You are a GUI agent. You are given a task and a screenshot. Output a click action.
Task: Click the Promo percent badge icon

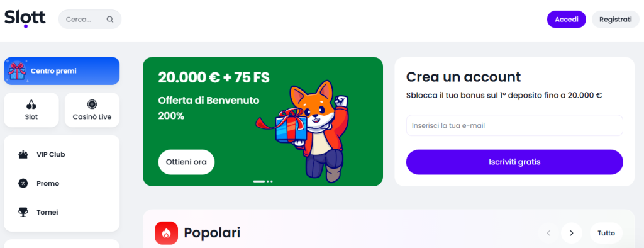coord(23,183)
